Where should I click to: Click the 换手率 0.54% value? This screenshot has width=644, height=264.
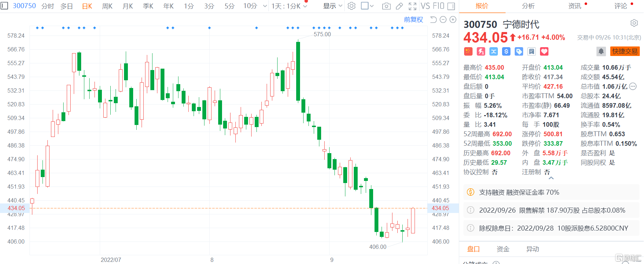click(611, 125)
